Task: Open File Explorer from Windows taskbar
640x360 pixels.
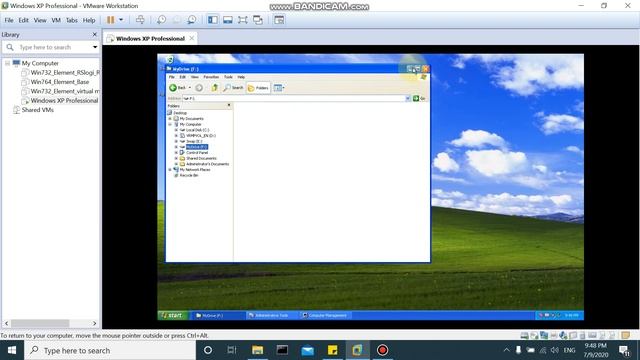Action: (258, 350)
